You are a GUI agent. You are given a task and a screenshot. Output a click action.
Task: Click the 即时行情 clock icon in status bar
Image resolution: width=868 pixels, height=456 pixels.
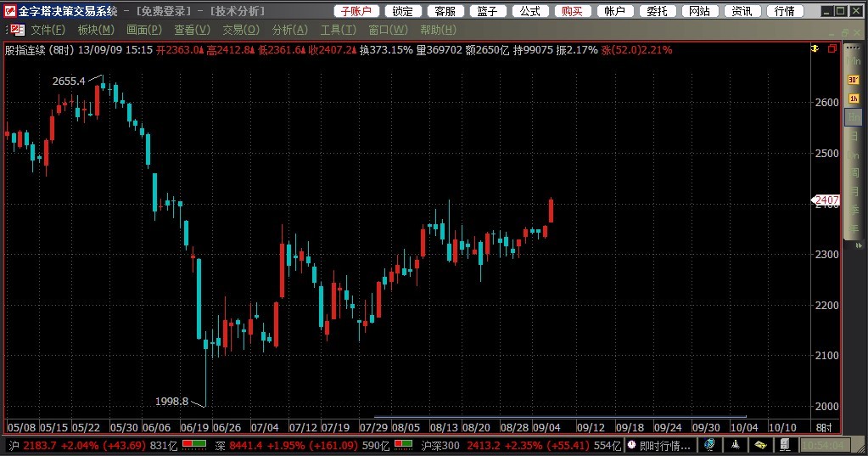click(x=632, y=445)
